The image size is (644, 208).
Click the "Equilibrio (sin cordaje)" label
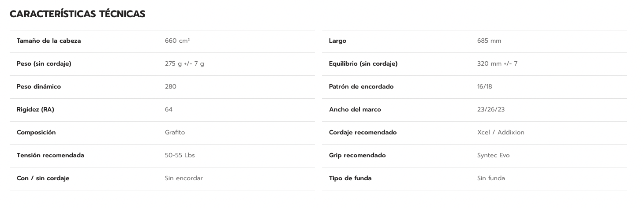click(x=363, y=64)
